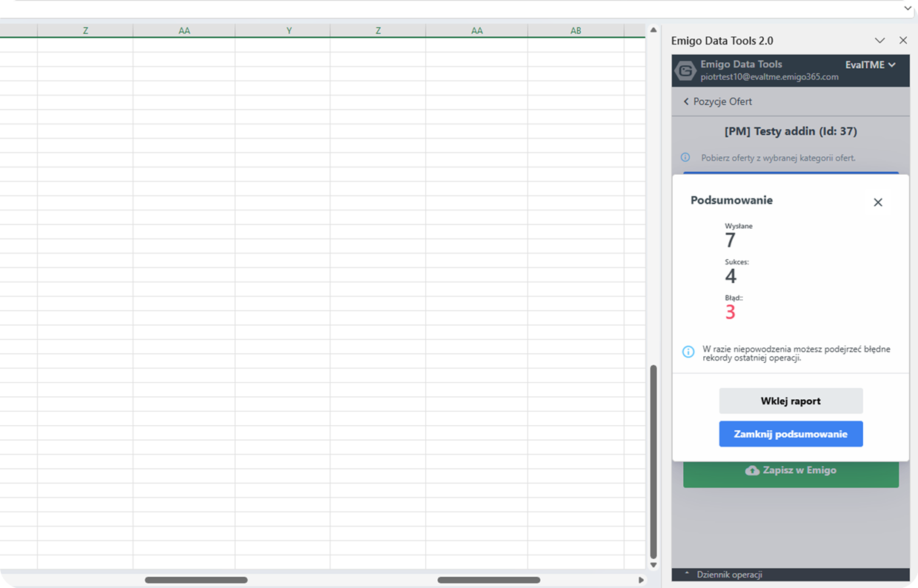This screenshot has height=588, width=918.
Task: Click the horizontal scrollbar right arrow
Action: tap(642, 580)
